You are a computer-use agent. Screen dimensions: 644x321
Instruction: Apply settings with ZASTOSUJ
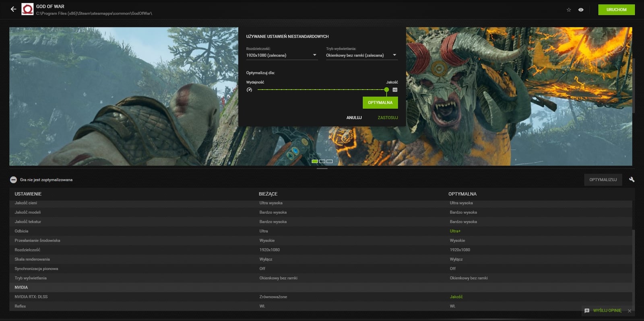pyautogui.click(x=388, y=117)
